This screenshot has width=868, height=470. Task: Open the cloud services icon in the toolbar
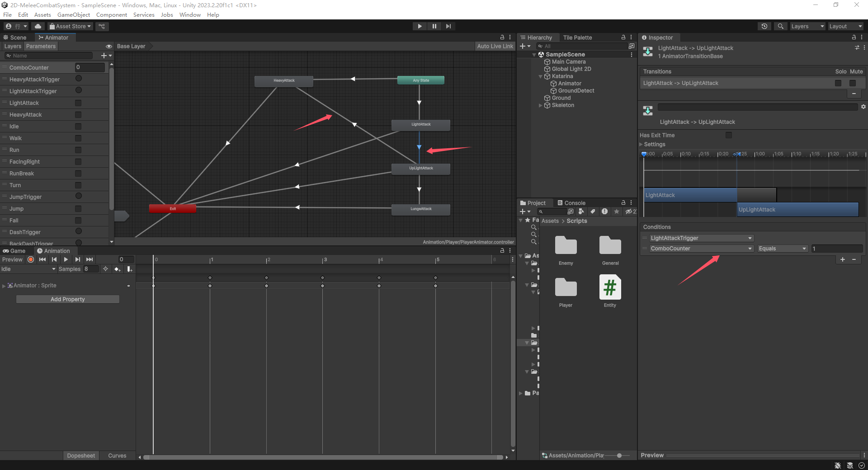click(38, 26)
